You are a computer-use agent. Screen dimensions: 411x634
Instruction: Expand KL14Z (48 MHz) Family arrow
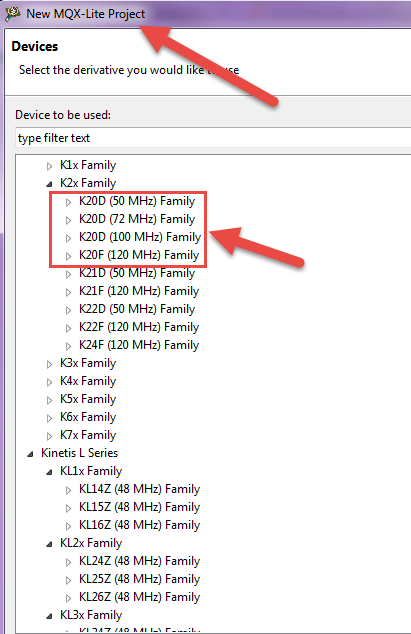[x=68, y=490]
